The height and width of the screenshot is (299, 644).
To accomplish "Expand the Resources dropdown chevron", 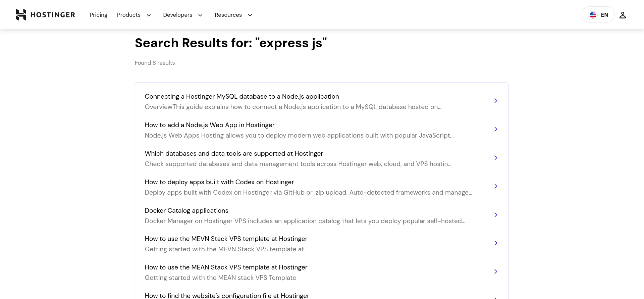I will tap(250, 15).
